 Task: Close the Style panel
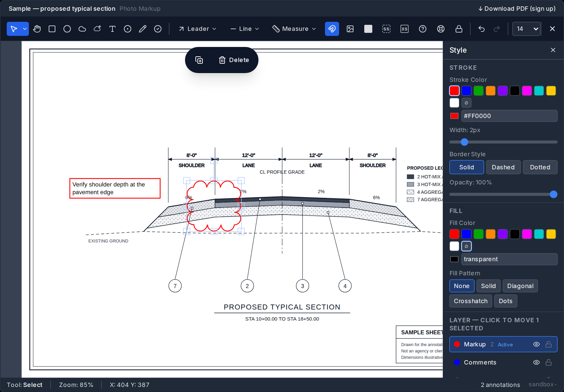coord(553,50)
